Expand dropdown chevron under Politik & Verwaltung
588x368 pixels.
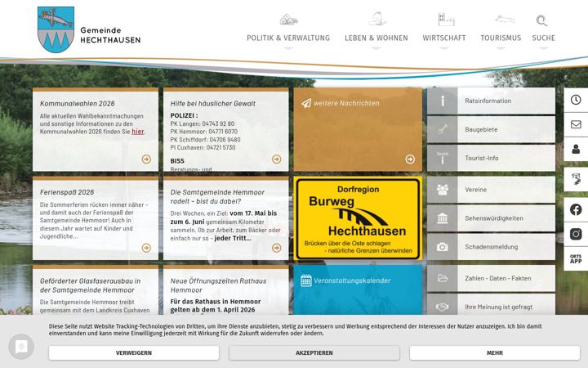pyautogui.click(x=288, y=48)
